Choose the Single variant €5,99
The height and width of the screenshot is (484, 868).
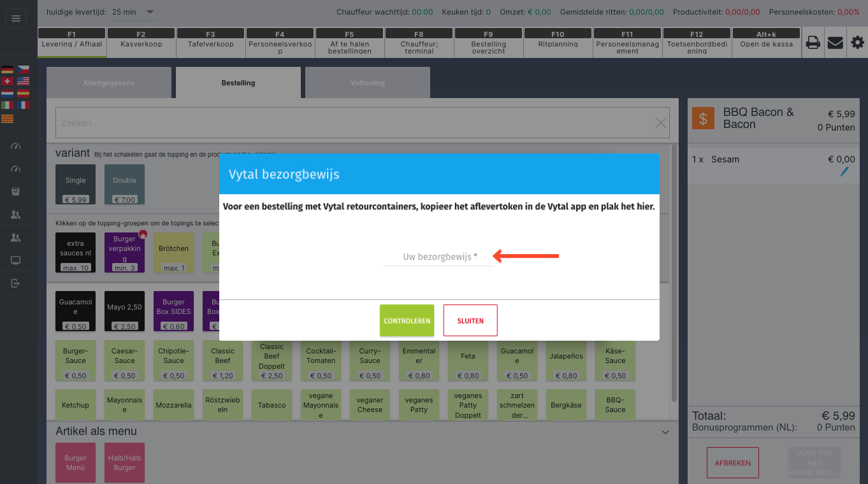point(75,185)
